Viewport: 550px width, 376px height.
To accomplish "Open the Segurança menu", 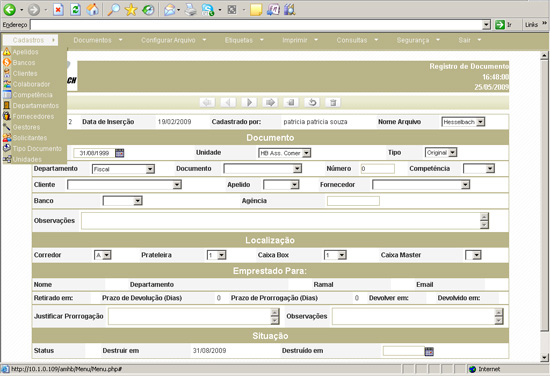I will (418, 40).
